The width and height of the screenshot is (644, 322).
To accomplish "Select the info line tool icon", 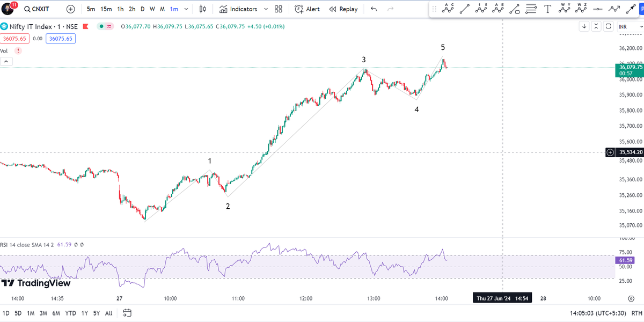I will pyautogui.click(x=515, y=9).
